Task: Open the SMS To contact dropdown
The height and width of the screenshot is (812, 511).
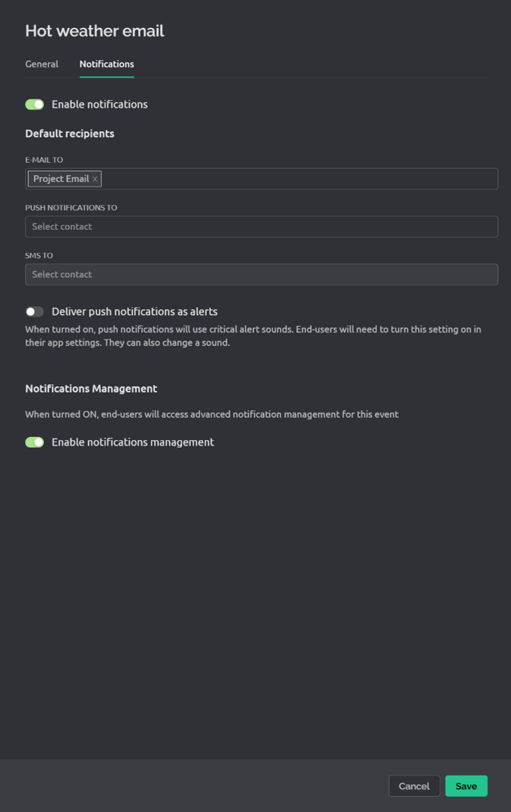Action: (x=261, y=275)
